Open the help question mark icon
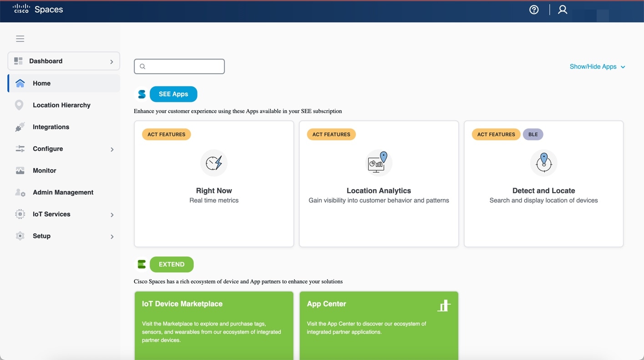644x360 pixels. coord(534,10)
